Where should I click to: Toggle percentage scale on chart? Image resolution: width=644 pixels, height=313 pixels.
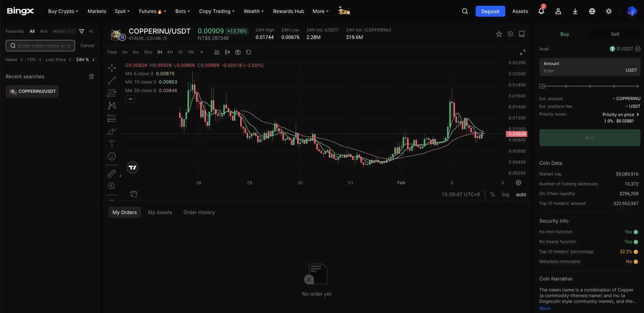coord(493,194)
